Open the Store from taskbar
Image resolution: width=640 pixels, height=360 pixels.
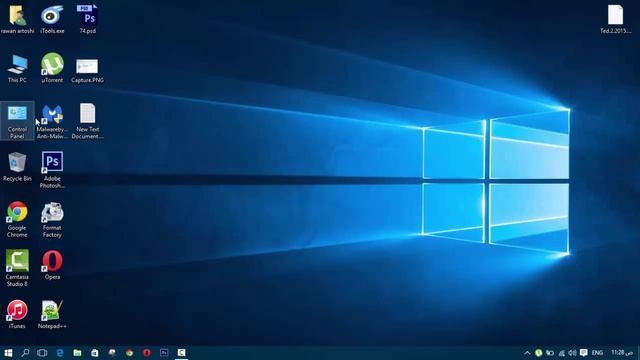[95, 353]
